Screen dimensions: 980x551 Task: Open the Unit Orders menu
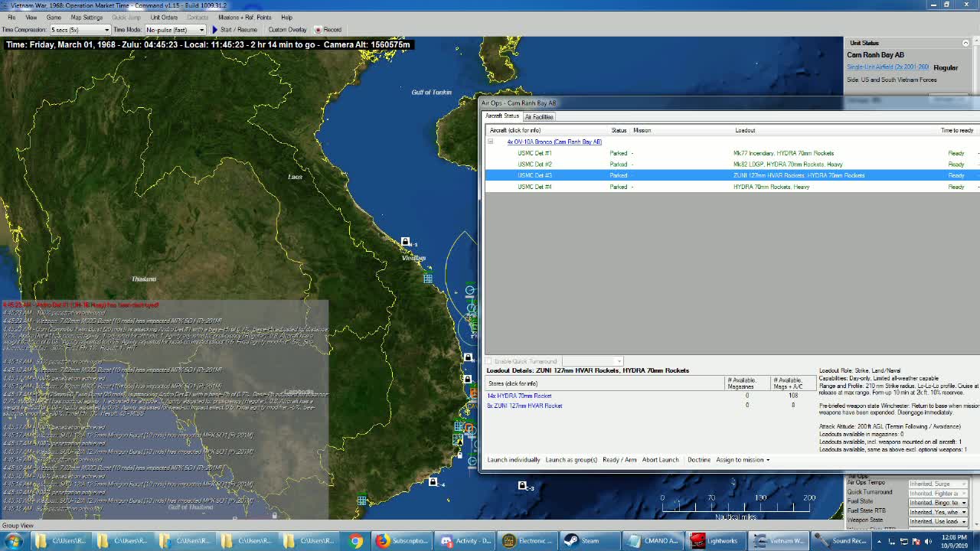pos(164,17)
